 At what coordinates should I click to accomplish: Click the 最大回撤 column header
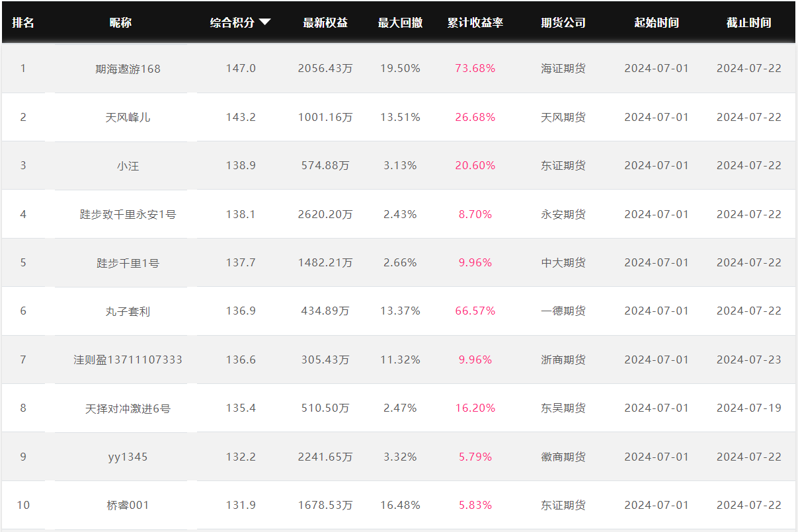[x=400, y=22]
